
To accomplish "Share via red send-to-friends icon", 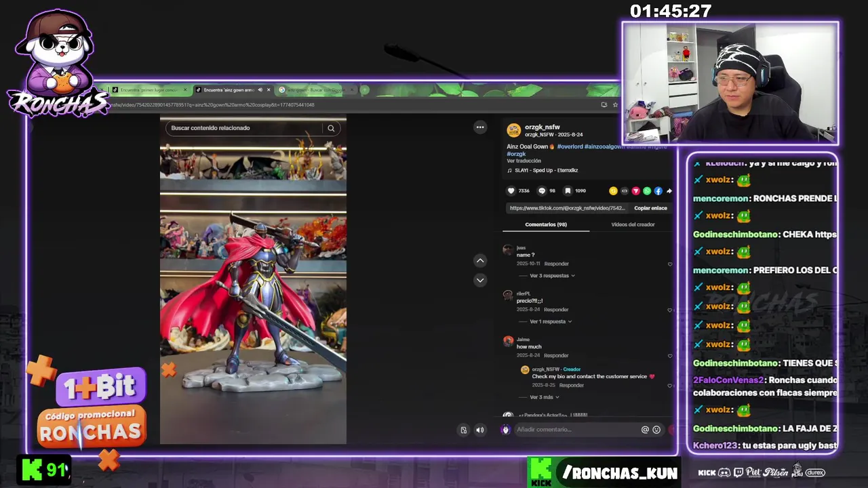I will click(635, 191).
